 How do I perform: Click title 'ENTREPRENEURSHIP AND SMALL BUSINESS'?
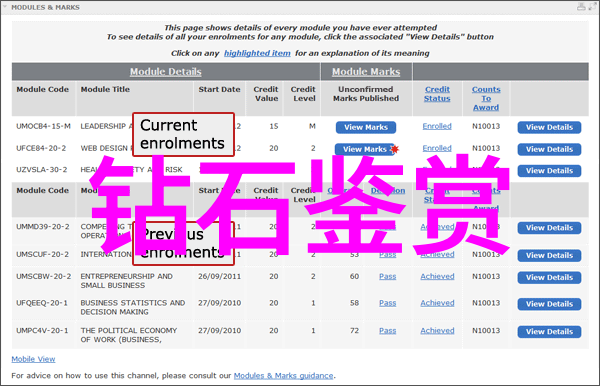pyautogui.click(x=127, y=281)
